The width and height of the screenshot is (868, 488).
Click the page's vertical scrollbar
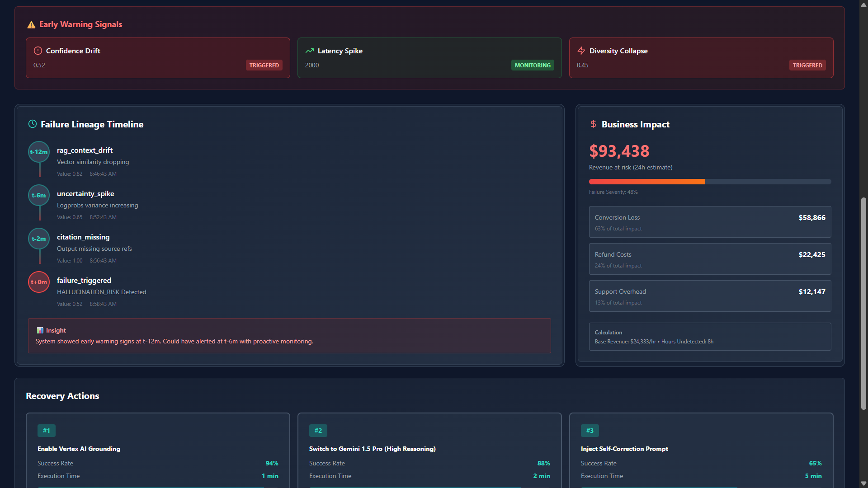863,303
